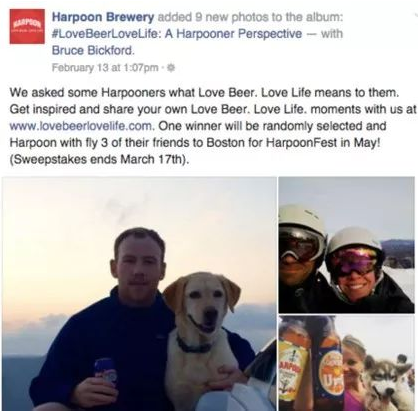Click the gear audience icon beside the timestamp
Screen dimensions: 418x417
coord(171,68)
